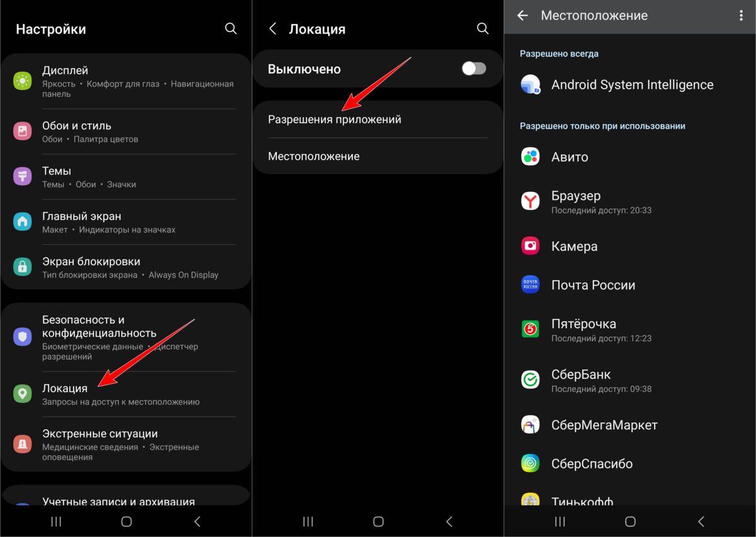This screenshot has height=537, width=756.
Task: Select the СберМегаМаркет app name
Action: coord(604,425)
